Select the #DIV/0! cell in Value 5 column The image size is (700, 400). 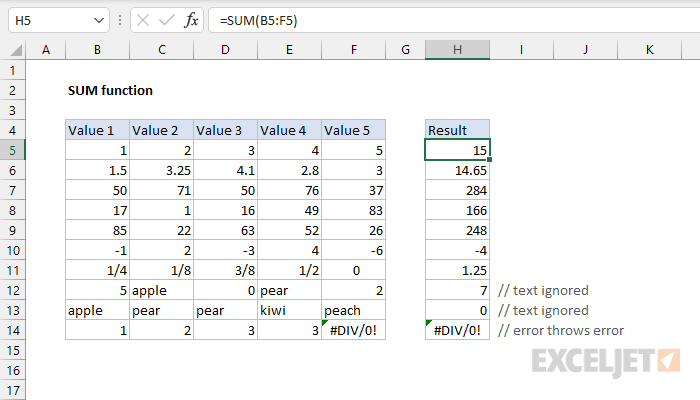(x=354, y=330)
